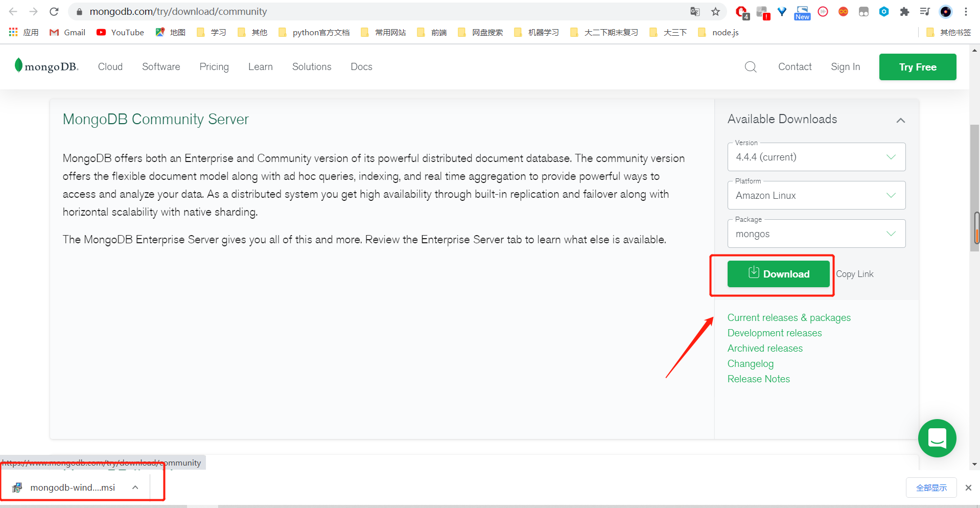Click the search magnifier icon in site header
980x508 pixels.
(x=751, y=67)
